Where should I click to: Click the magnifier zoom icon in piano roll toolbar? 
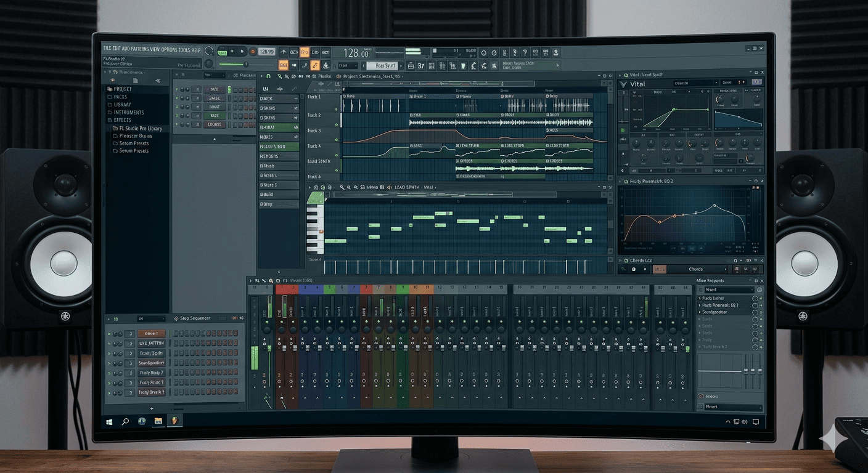click(x=348, y=187)
